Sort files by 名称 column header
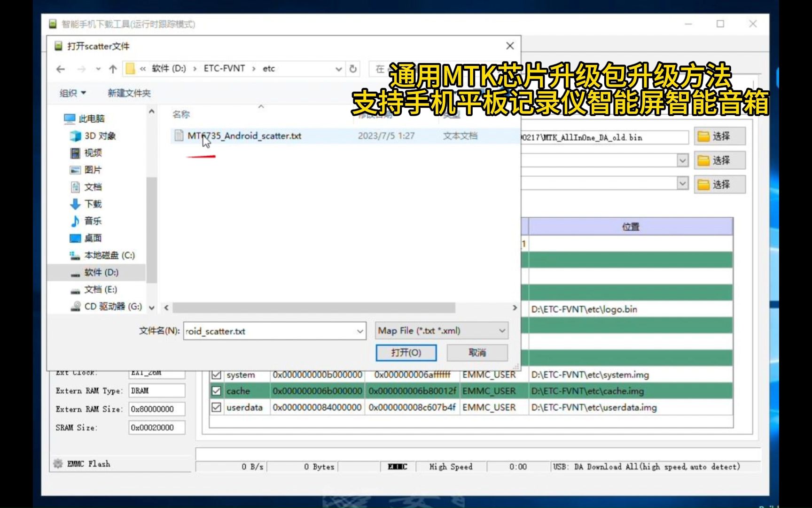This screenshot has width=812, height=508. tap(181, 114)
